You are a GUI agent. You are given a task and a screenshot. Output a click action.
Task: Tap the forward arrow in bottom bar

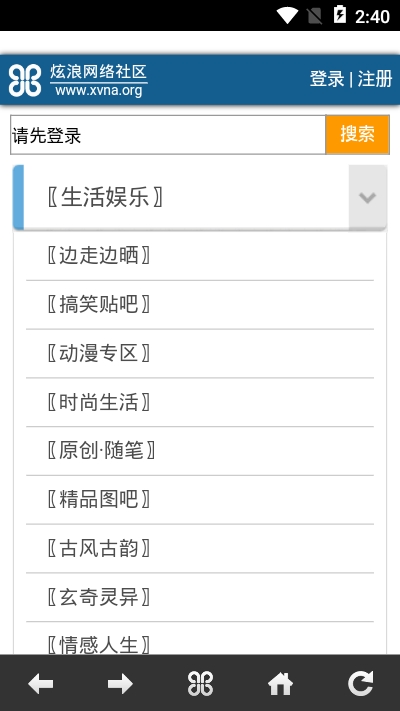pos(120,683)
